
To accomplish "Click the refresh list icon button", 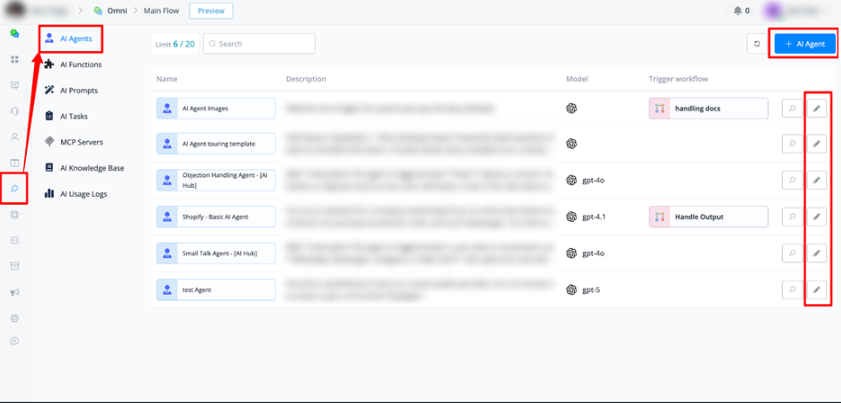I will (757, 44).
